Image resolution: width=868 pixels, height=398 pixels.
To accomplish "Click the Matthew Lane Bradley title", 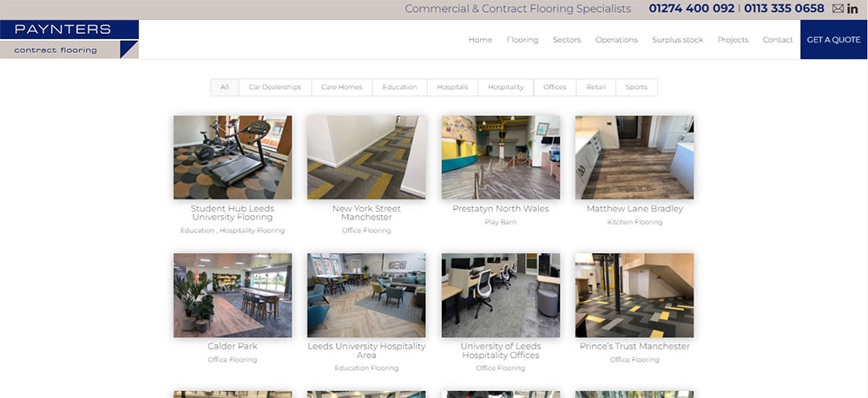I will (635, 209).
